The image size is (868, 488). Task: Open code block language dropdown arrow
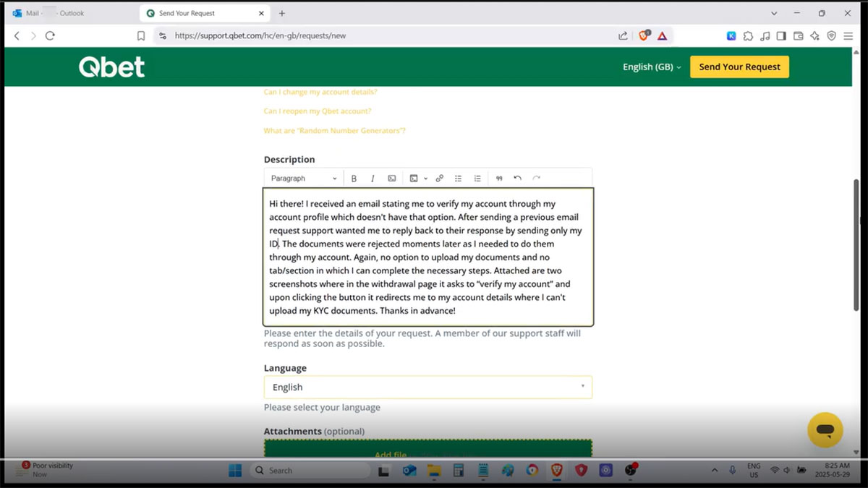[x=425, y=179]
